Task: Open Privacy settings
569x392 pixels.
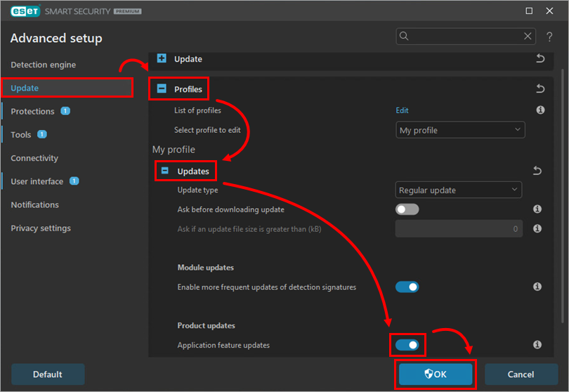Action: pos(41,228)
